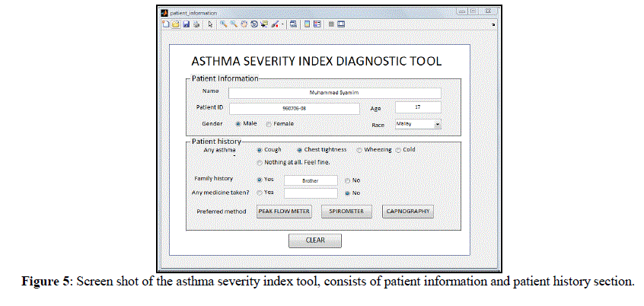Click the toolbar overflow arrow at right

click(x=493, y=24)
